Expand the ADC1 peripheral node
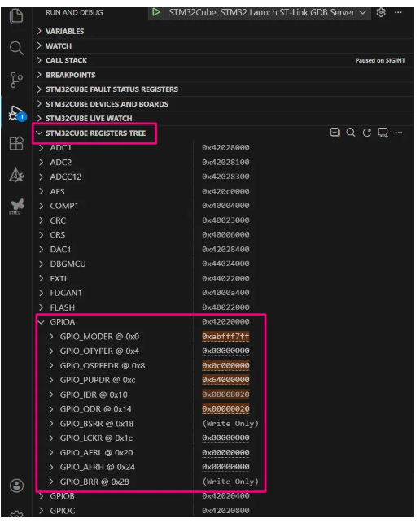The image size is (420, 523). pos(42,148)
